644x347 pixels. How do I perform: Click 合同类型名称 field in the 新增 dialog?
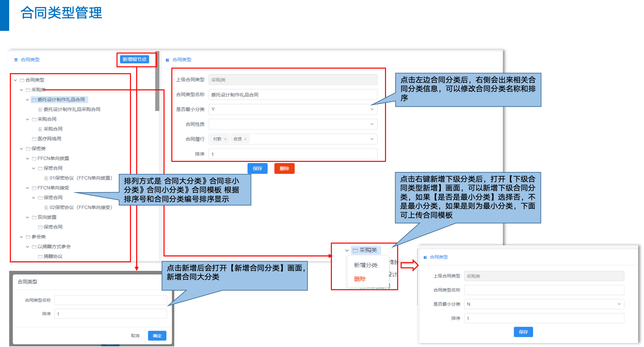pyautogui.click(x=111, y=300)
